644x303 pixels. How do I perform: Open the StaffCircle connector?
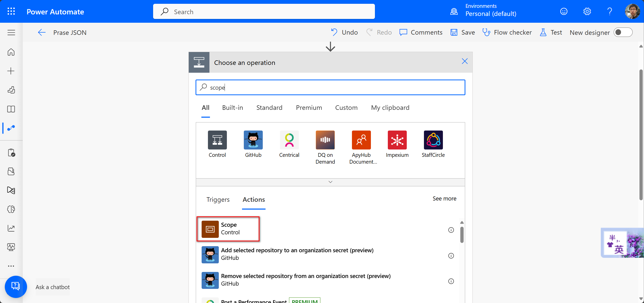(433, 140)
